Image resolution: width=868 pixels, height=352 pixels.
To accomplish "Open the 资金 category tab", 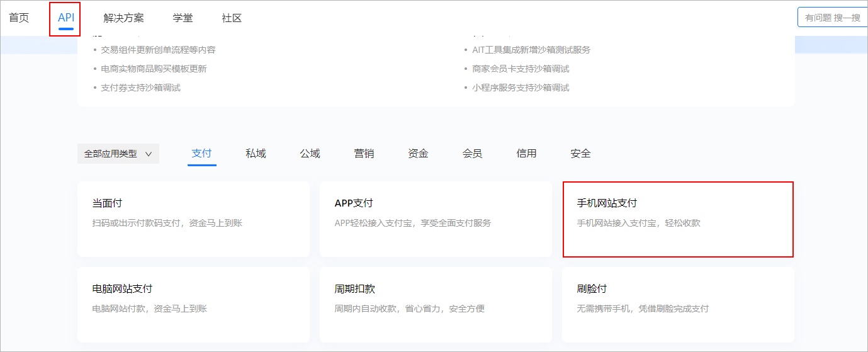I will [x=418, y=153].
